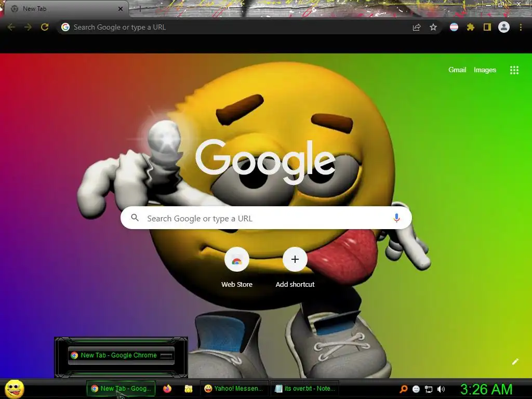Click the Google logo
The height and width of the screenshot is (399, 532).
click(x=265, y=161)
